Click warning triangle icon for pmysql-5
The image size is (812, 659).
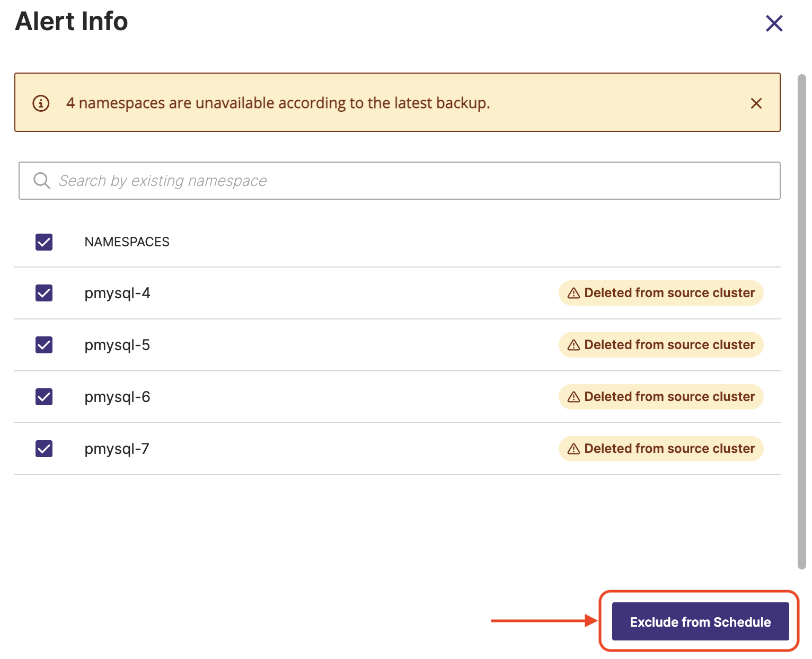point(573,345)
